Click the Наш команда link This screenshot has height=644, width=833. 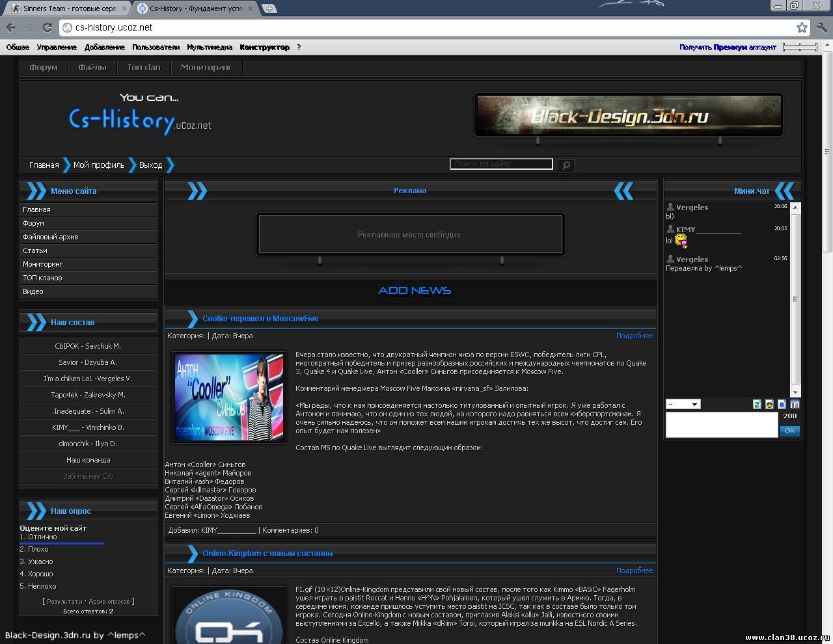point(89,460)
